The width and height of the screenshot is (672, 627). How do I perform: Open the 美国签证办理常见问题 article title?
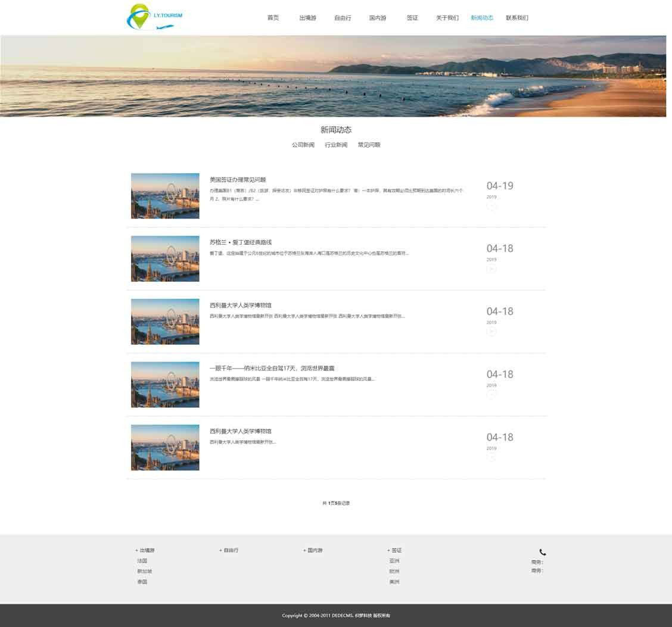pos(238,180)
